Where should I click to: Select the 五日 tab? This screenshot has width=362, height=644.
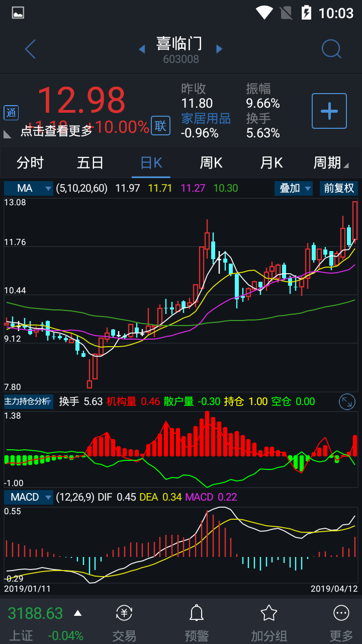click(x=90, y=163)
